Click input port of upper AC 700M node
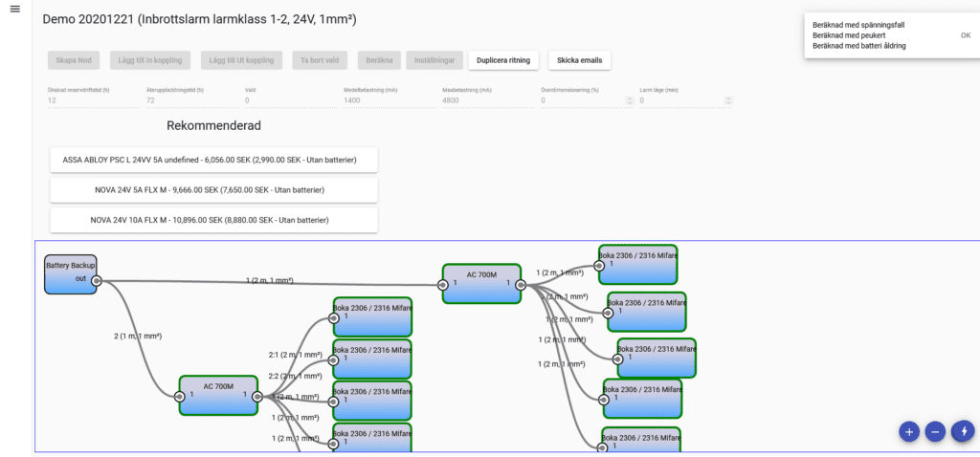This screenshot has height=457, width=980. 442,284
